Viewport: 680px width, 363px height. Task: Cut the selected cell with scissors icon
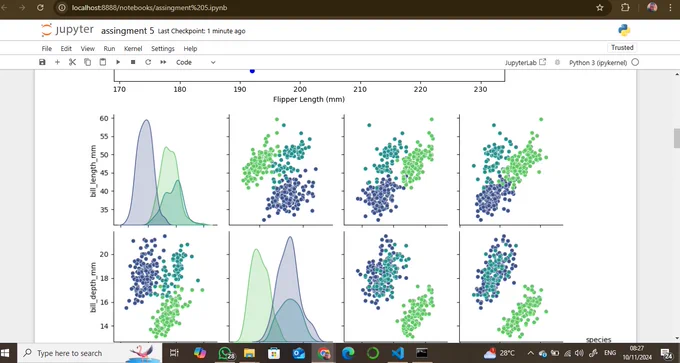(72, 62)
